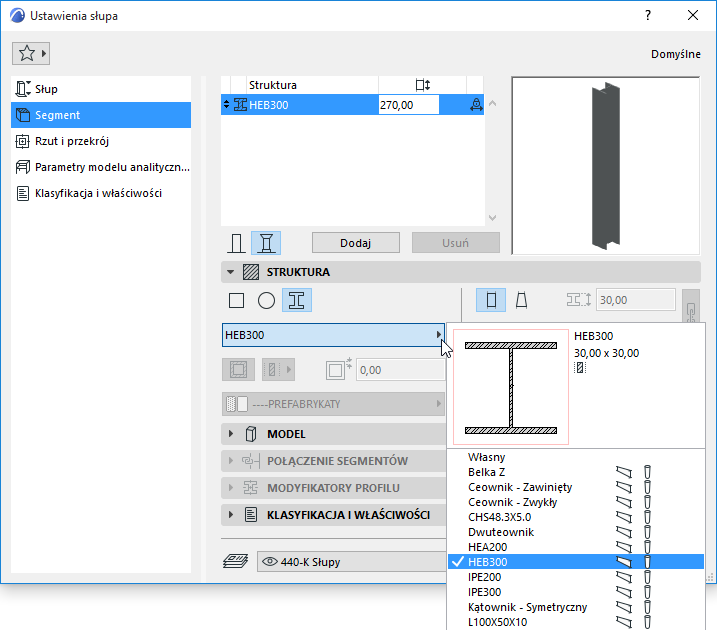This screenshot has height=630, width=717.
Task: Open Klasyfikacja i właściwości page
Action: click(101, 193)
